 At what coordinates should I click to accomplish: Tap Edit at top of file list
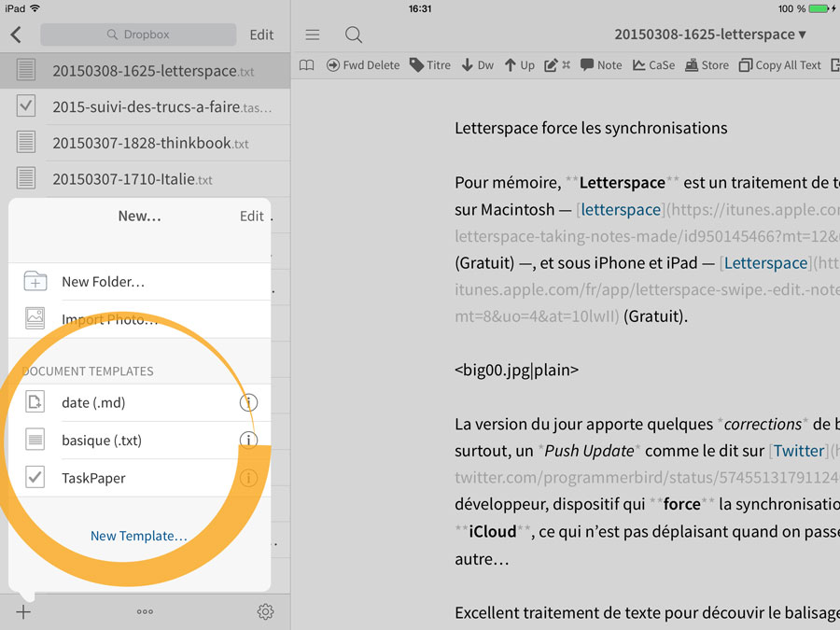[x=261, y=35]
